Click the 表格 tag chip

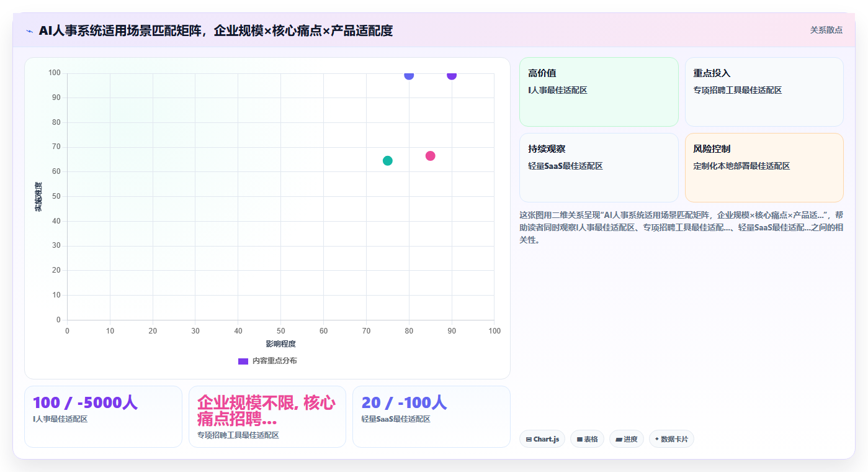pos(587,439)
